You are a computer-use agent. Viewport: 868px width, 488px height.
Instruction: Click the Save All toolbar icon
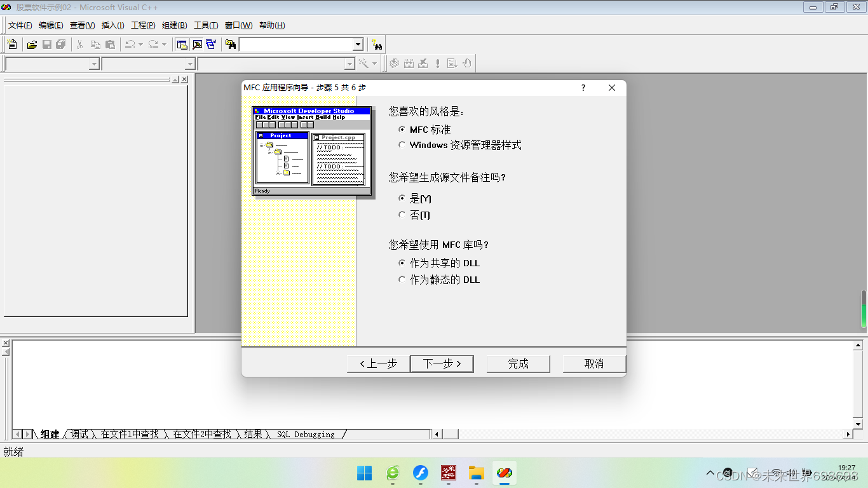click(61, 44)
